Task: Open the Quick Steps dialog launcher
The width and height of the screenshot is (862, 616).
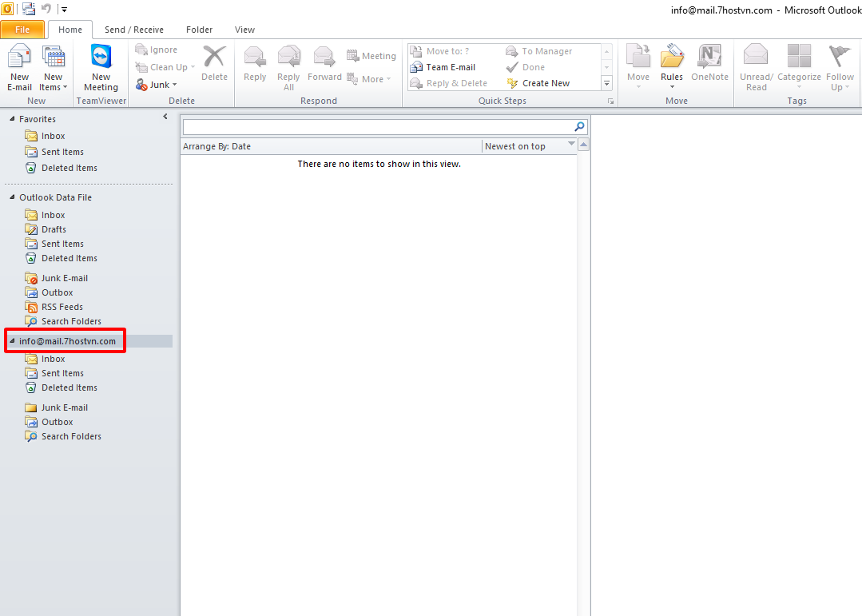Action: click(610, 101)
